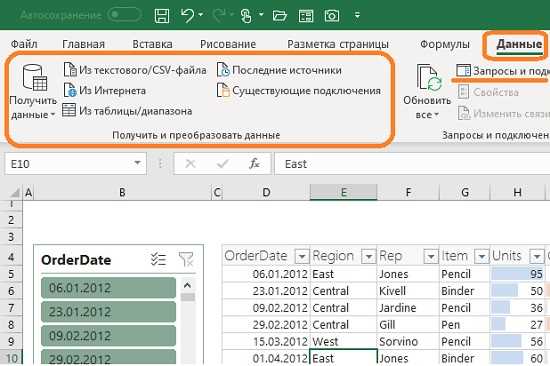Click the Undo arrow icon

[188, 15]
